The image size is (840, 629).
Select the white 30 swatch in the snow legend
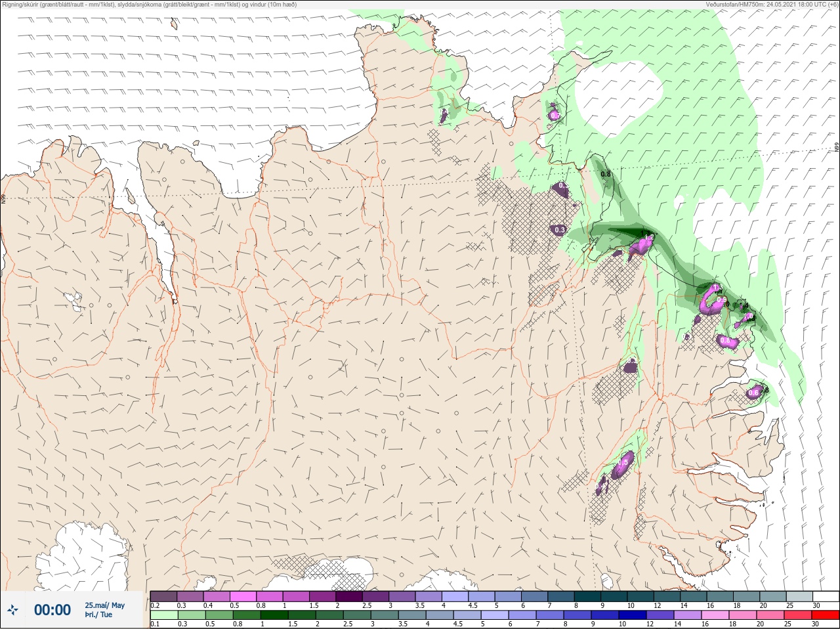(x=826, y=596)
